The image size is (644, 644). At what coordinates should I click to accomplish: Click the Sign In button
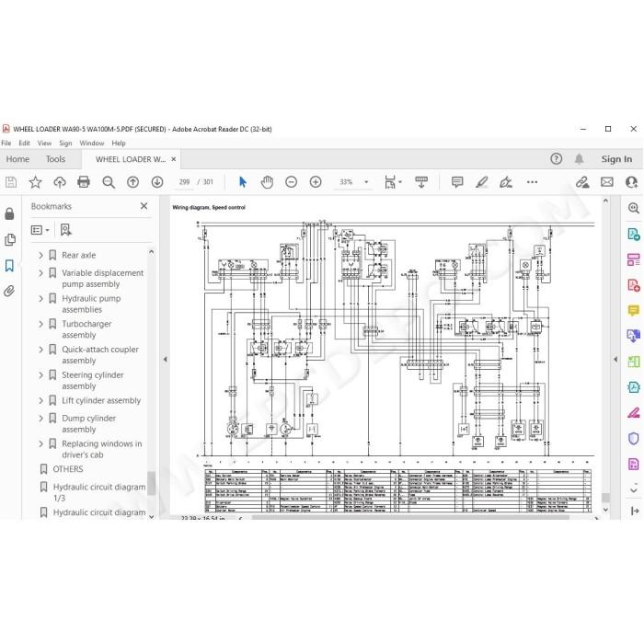click(x=616, y=159)
